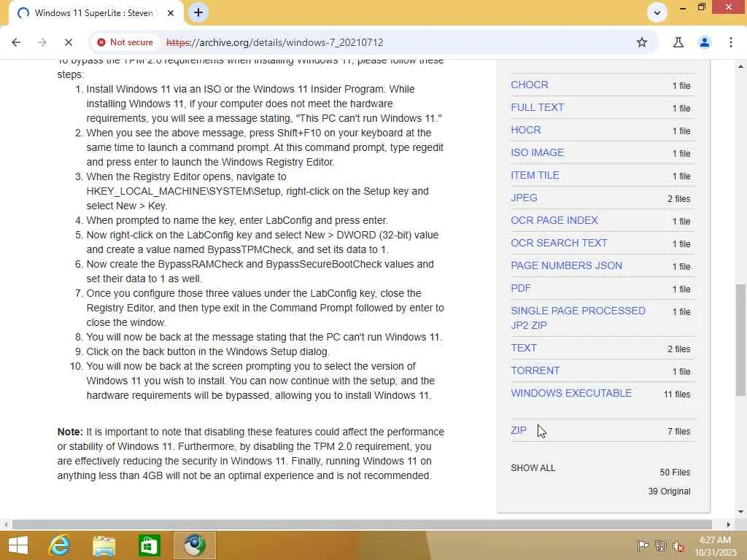Open the Windows Start button
Viewport: 747px width, 560px height.
[18, 545]
